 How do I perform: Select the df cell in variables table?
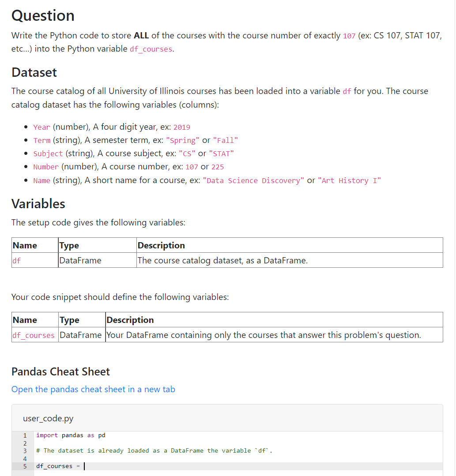(x=16, y=260)
